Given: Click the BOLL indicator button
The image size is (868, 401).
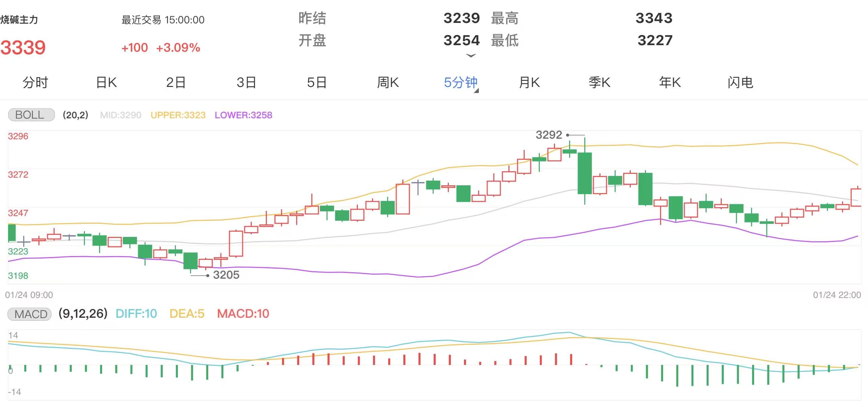Looking at the screenshot, I should [31, 115].
